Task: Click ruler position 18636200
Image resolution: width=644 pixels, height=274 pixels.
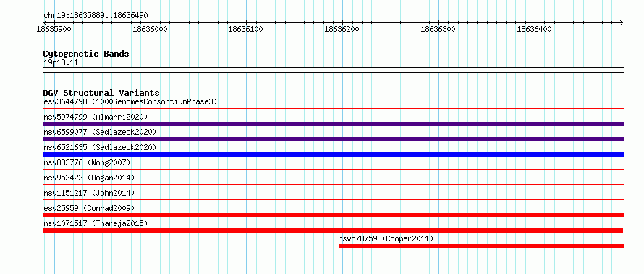Action: click(342, 29)
